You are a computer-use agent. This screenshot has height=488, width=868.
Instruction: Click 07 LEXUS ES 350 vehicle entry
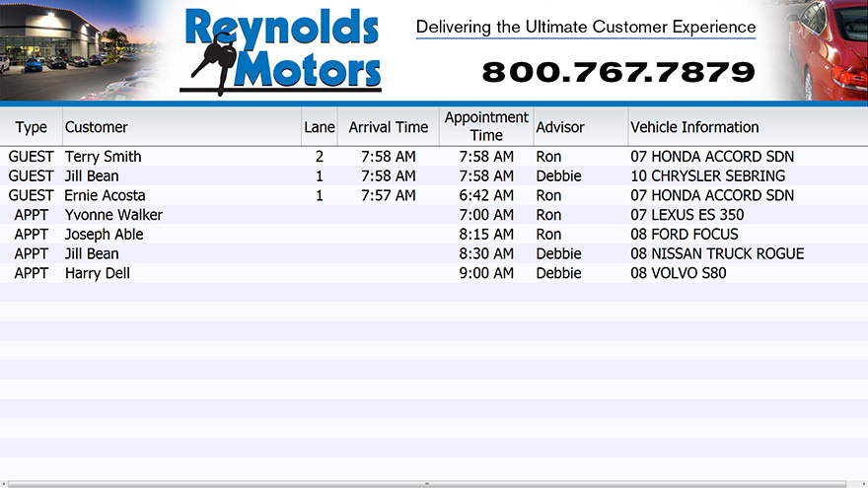click(x=687, y=215)
